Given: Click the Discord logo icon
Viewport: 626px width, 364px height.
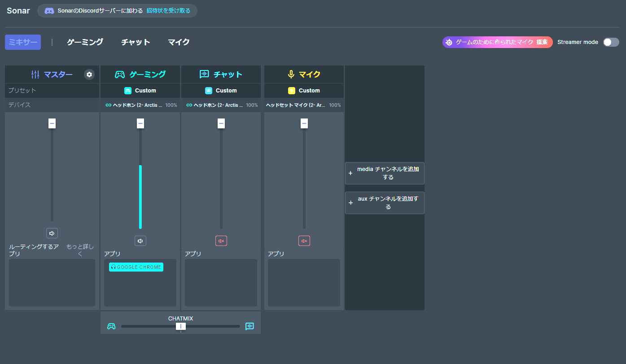Looking at the screenshot, I should [49, 11].
